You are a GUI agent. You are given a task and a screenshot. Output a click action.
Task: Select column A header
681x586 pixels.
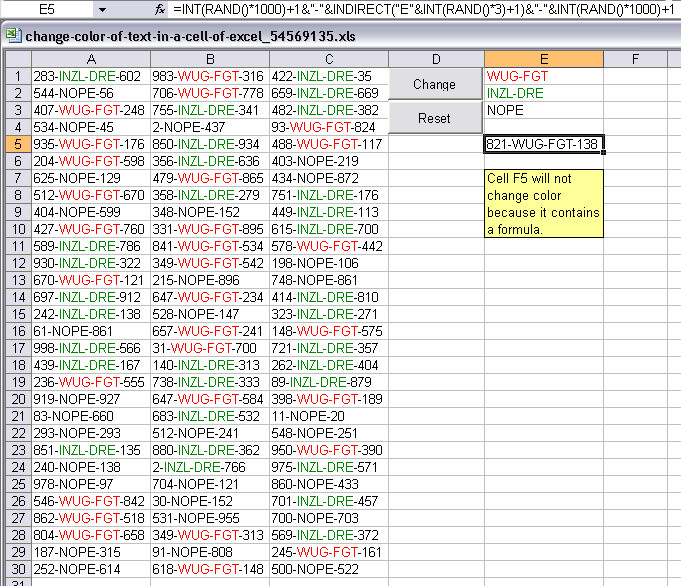(x=91, y=59)
